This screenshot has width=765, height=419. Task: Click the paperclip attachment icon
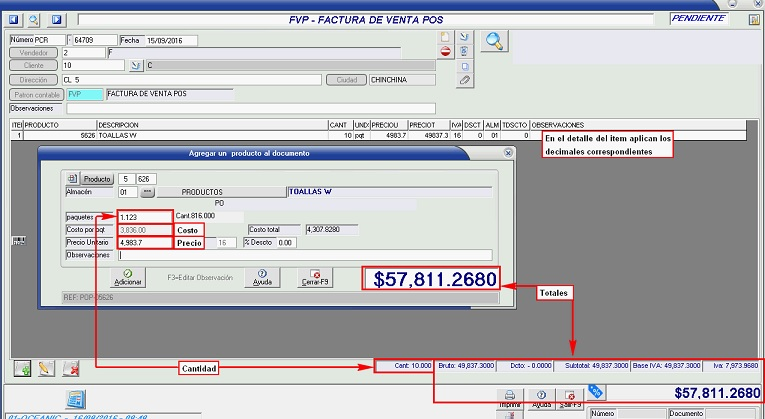[x=464, y=79]
